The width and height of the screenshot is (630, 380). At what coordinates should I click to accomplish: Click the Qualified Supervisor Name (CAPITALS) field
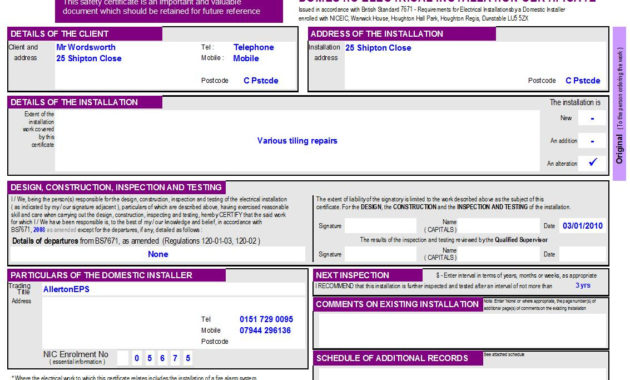[x=499, y=254]
